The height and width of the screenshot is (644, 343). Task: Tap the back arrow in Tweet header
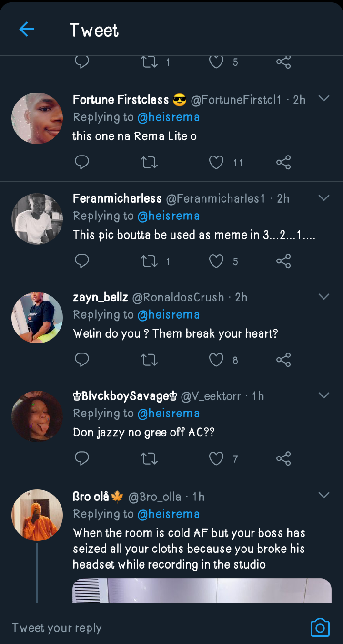click(27, 30)
